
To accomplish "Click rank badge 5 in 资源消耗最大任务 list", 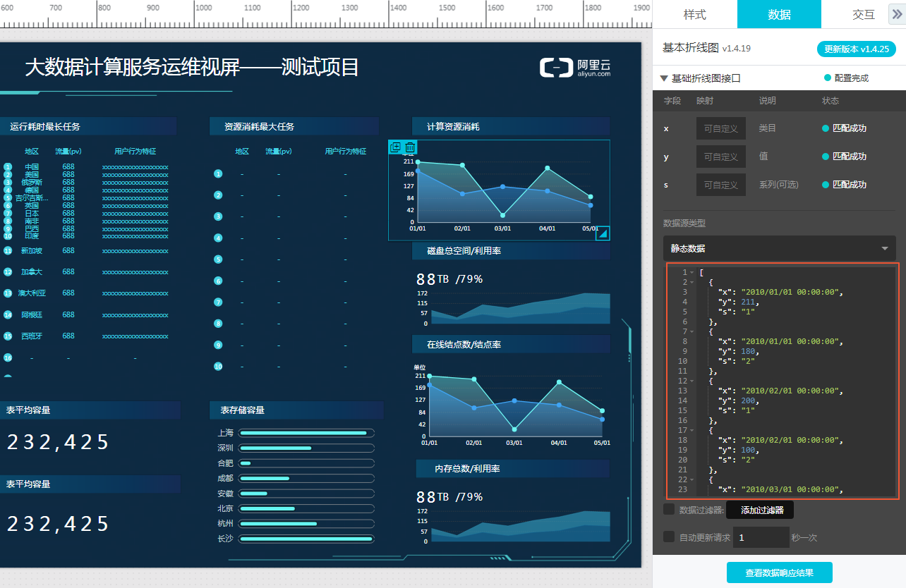I will (218, 259).
